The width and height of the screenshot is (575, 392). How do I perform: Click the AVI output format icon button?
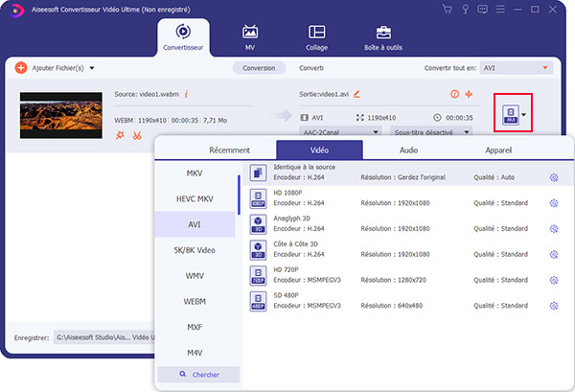point(509,116)
